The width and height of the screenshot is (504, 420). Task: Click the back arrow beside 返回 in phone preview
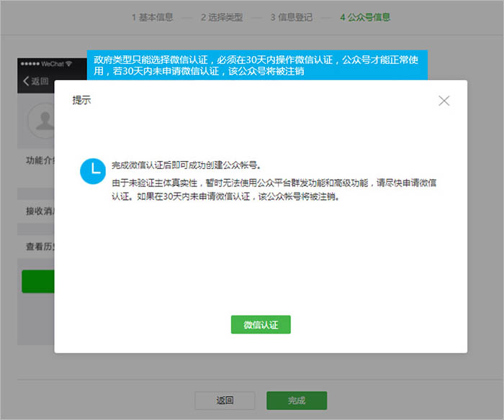click(27, 81)
